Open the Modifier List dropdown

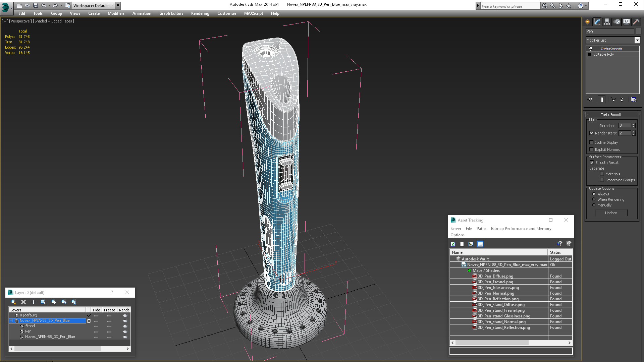coord(637,40)
